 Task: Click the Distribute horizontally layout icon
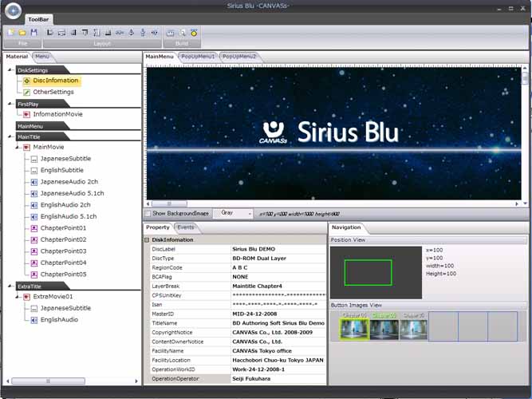click(120, 33)
